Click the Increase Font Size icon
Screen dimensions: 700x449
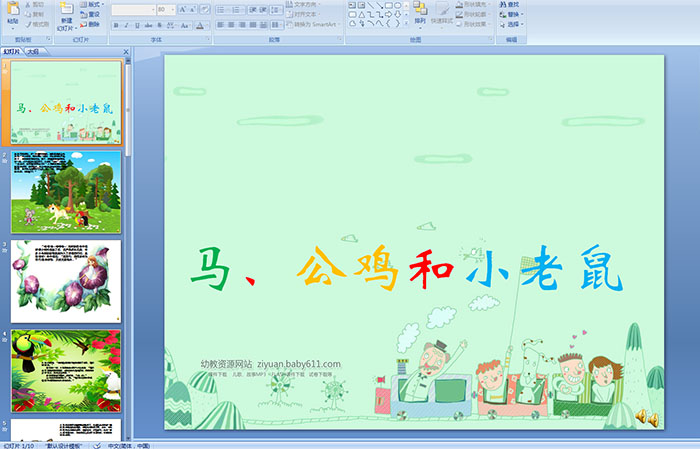pyautogui.click(x=182, y=9)
